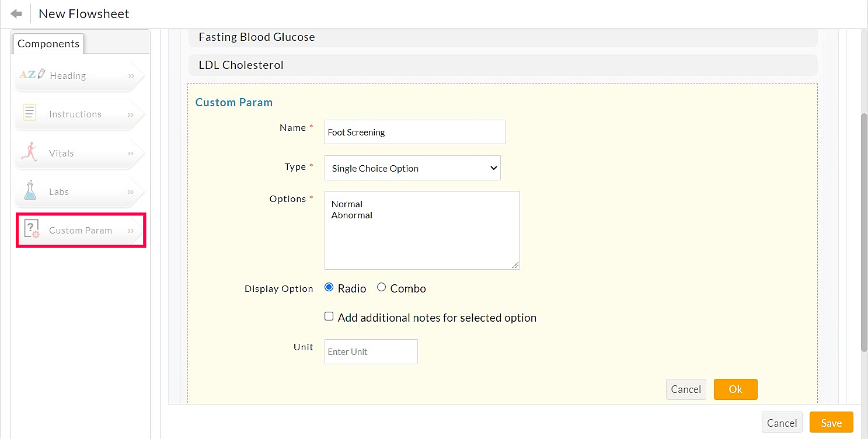
Task: Click the chevron arrows beside Labs
Action: pos(131,192)
